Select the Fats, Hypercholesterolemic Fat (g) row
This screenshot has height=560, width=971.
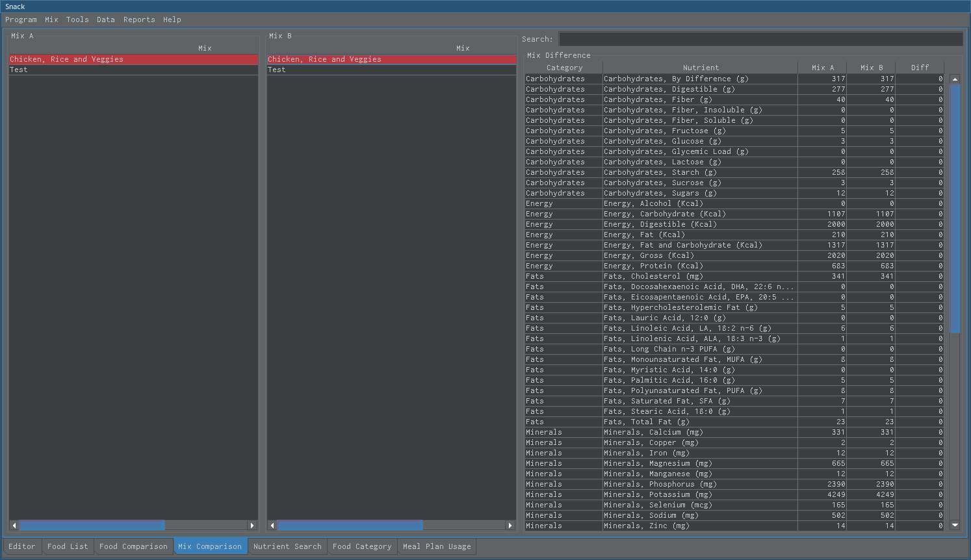coord(734,307)
